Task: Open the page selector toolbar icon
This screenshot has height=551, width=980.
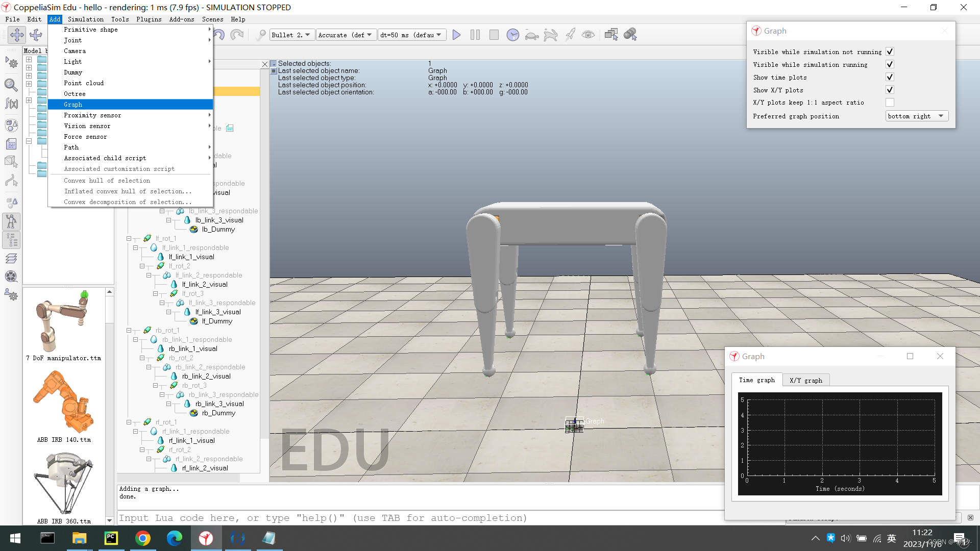Action: (611, 35)
